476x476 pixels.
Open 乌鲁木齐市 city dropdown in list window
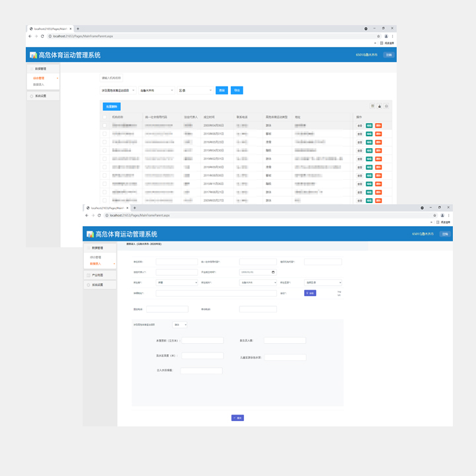(x=157, y=91)
